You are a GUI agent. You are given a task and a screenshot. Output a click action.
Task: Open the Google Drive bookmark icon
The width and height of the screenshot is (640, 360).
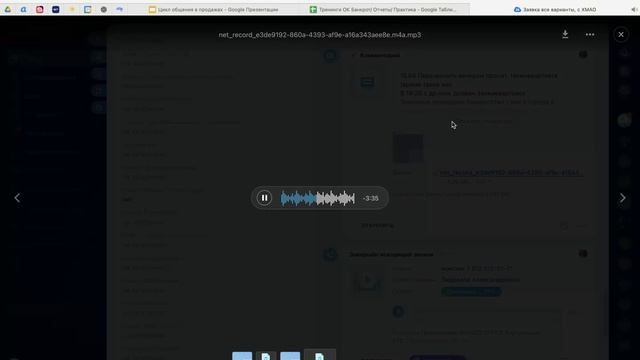point(8,9)
